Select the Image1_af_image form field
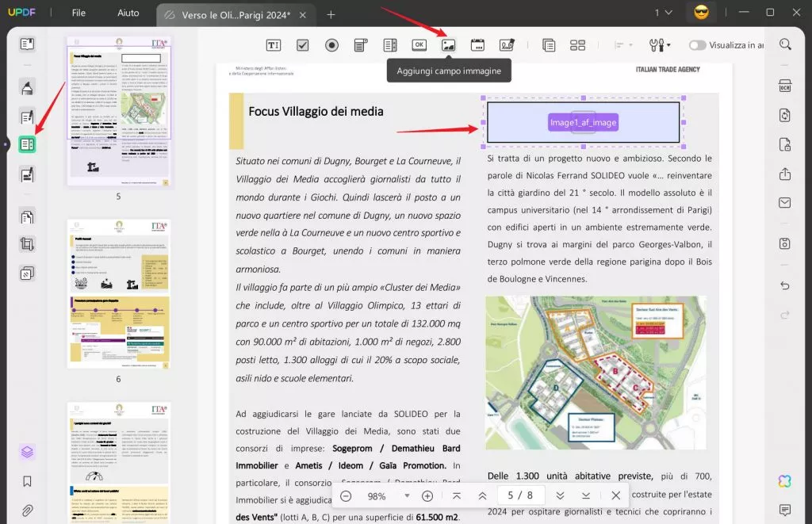Viewport: 812px width, 524px height. (x=583, y=122)
